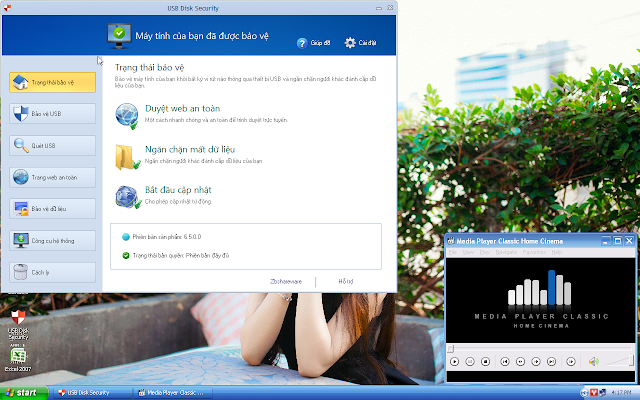Click Skip to previous in Media Player Classic
Screen dimensions: 640x400
click(x=505, y=362)
